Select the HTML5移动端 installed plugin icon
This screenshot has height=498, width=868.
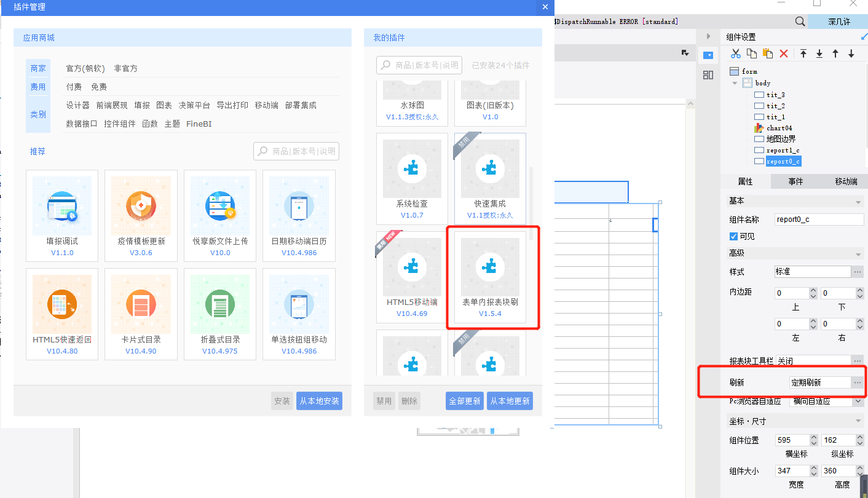click(412, 267)
